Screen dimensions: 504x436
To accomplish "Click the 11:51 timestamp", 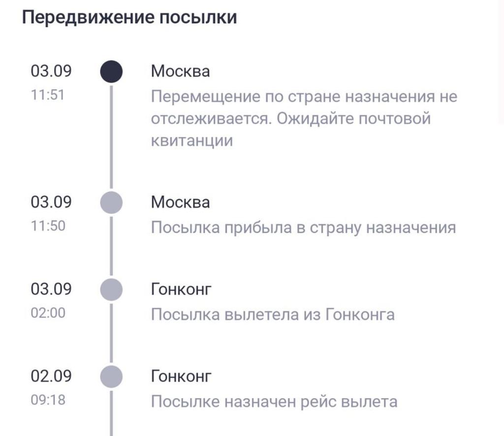I will (x=48, y=95).
